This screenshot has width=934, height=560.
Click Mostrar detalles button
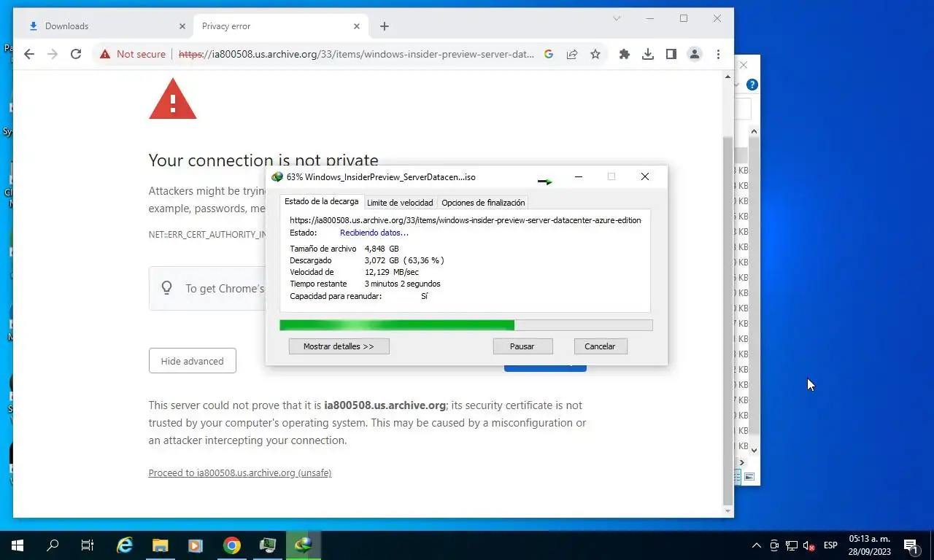coord(339,346)
